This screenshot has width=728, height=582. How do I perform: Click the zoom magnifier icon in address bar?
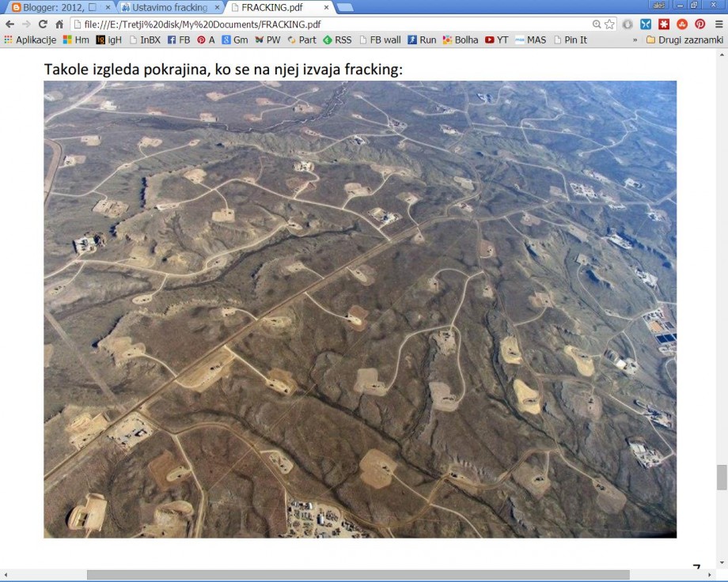point(597,25)
